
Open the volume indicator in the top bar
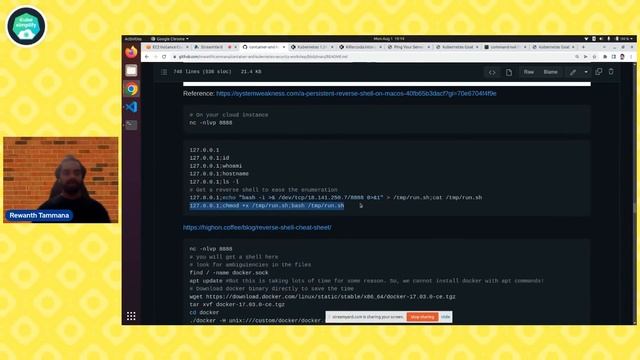[x=601, y=39]
